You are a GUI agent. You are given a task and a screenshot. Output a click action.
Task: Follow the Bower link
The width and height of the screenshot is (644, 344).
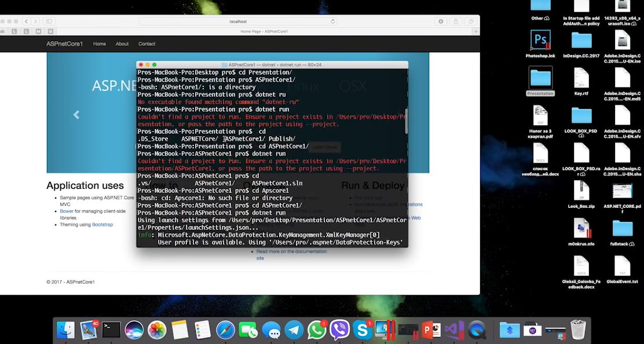(67, 211)
